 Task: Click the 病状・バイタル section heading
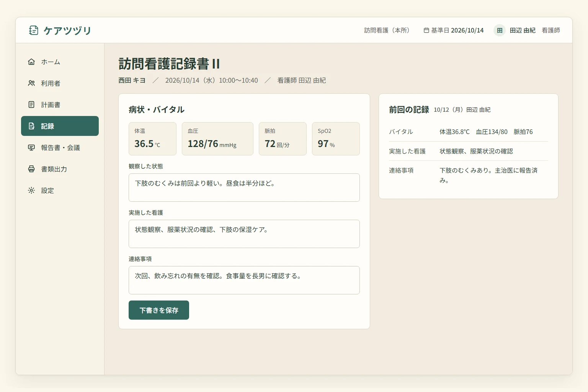pos(157,109)
